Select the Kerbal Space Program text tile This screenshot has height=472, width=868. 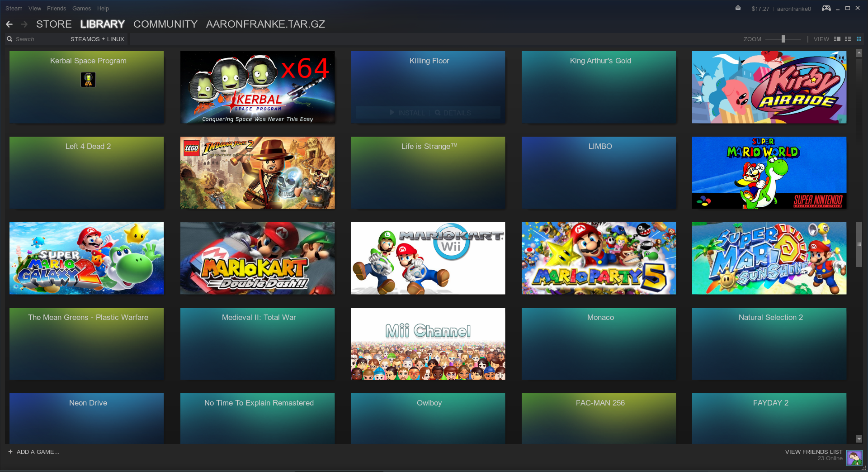click(x=87, y=87)
